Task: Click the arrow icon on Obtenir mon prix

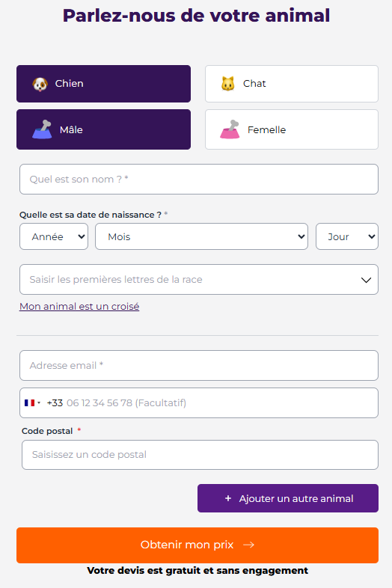Action: point(248,545)
